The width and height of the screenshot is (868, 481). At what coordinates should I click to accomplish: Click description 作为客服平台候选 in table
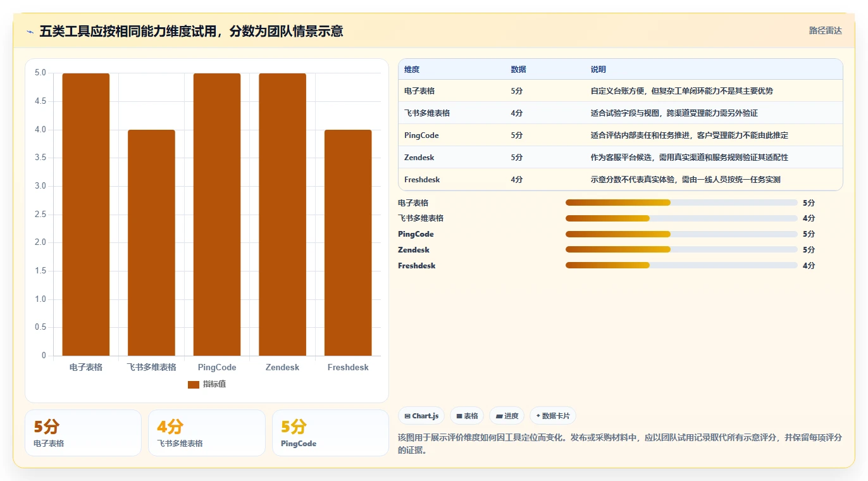690,158
